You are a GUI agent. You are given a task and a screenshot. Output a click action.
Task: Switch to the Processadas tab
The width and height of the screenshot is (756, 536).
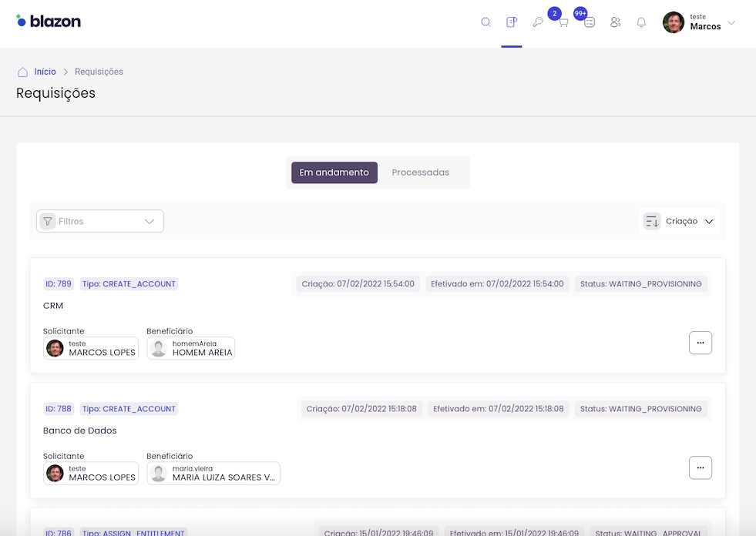[x=420, y=173]
